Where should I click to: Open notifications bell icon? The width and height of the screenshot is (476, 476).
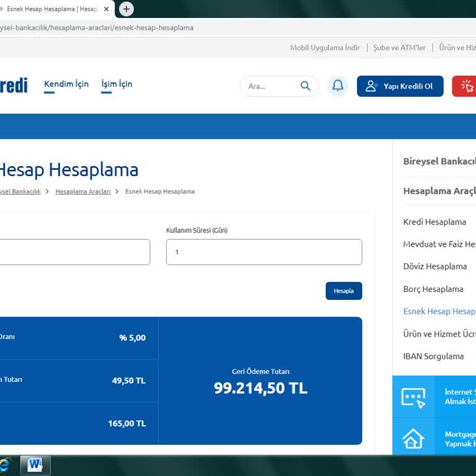point(338,86)
